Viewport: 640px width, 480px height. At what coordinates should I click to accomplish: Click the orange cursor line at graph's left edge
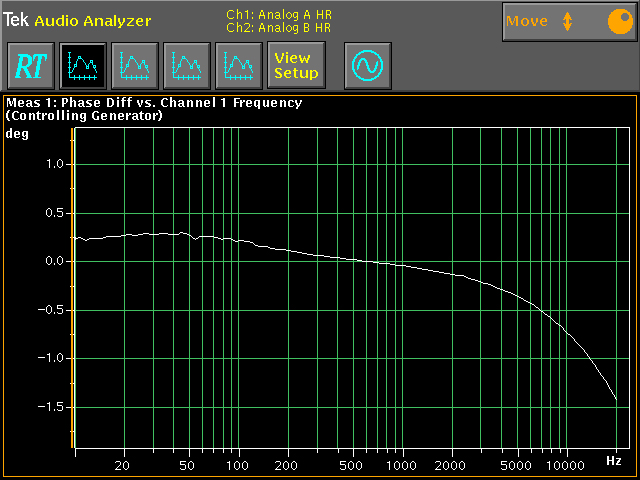(x=73, y=290)
